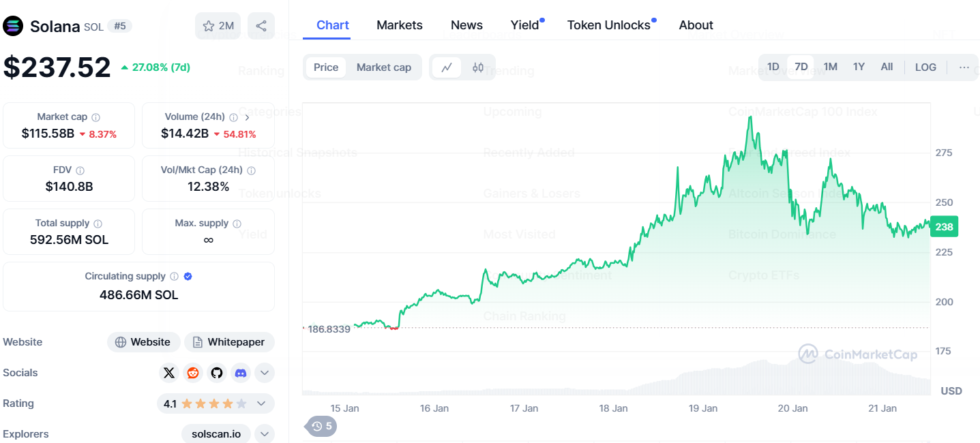Open the Chart tab
This screenshot has width=980, height=443.
point(333,25)
